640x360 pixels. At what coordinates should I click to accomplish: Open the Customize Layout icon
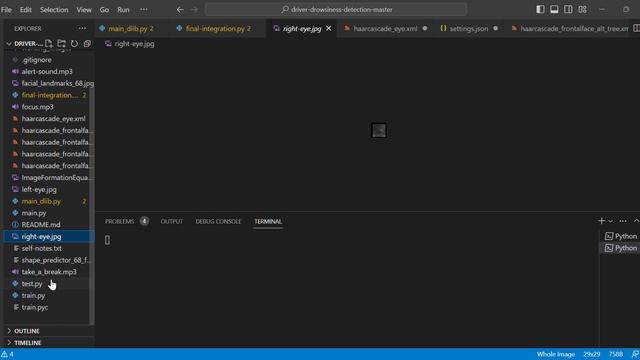[582, 9]
